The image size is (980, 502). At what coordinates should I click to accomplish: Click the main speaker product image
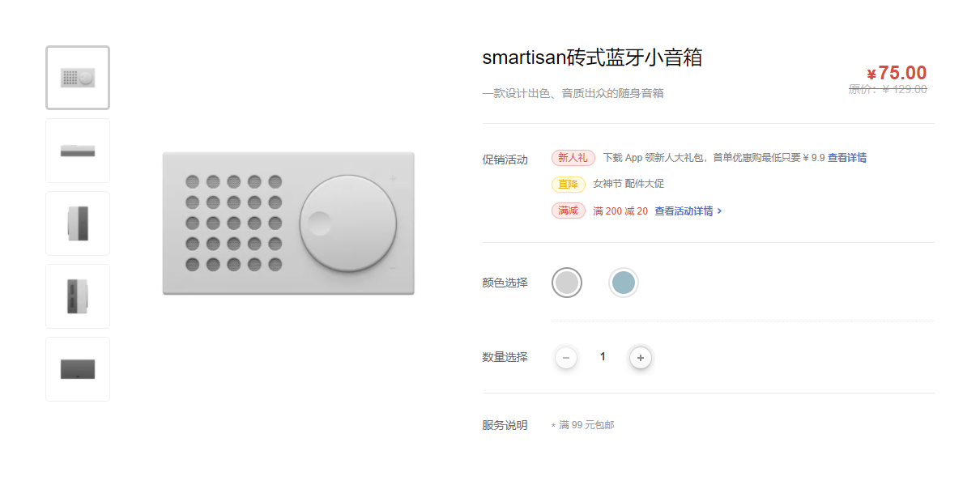point(288,223)
